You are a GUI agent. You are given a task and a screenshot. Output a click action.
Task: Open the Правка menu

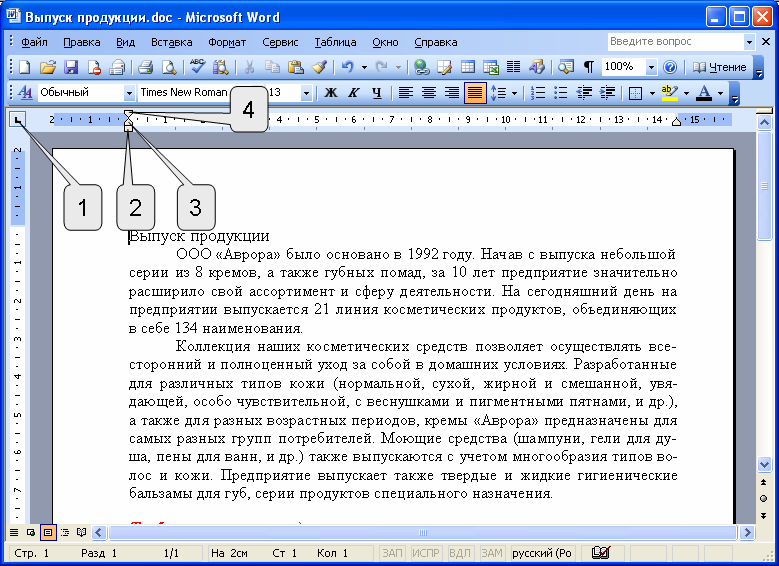click(82, 42)
